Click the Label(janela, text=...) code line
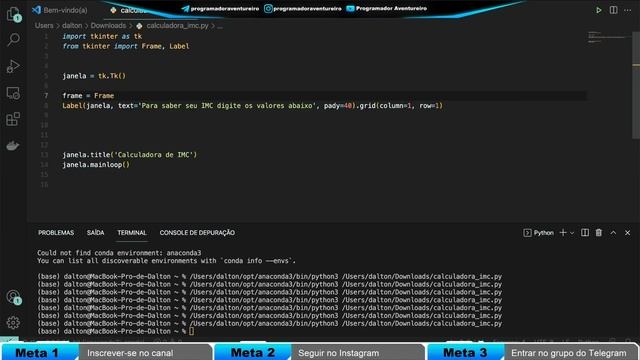 point(252,106)
